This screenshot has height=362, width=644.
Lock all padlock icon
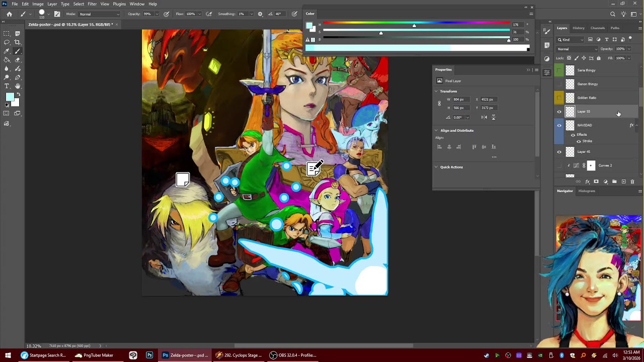599,58
